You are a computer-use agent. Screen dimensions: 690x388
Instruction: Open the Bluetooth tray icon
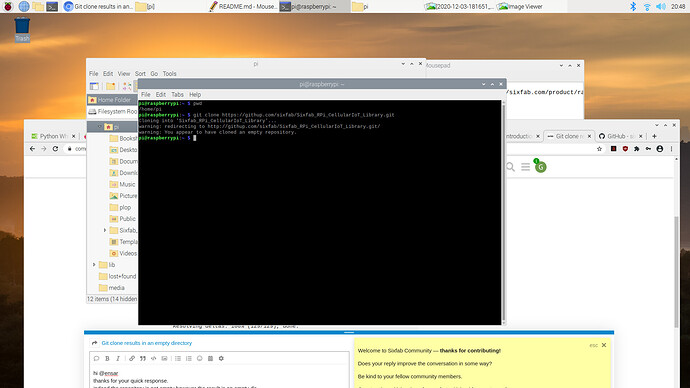(x=633, y=6)
